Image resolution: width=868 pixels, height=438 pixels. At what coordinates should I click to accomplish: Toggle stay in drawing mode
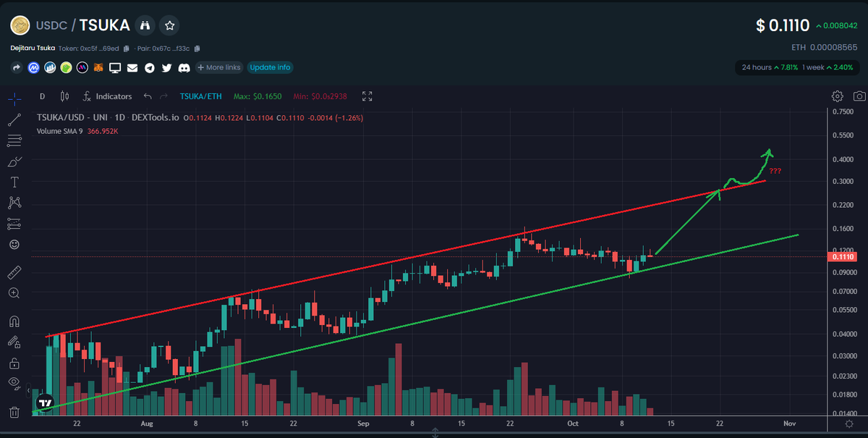click(x=14, y=342)
